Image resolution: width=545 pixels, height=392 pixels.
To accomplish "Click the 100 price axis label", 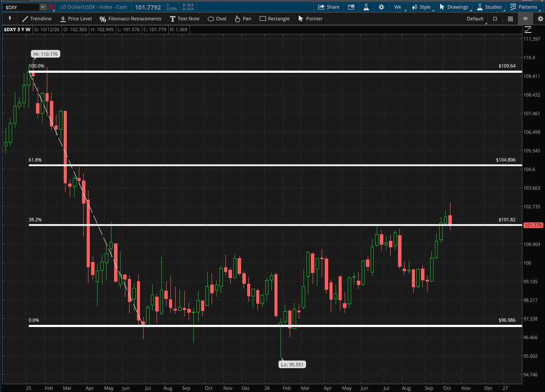I will tap(527, 263).
